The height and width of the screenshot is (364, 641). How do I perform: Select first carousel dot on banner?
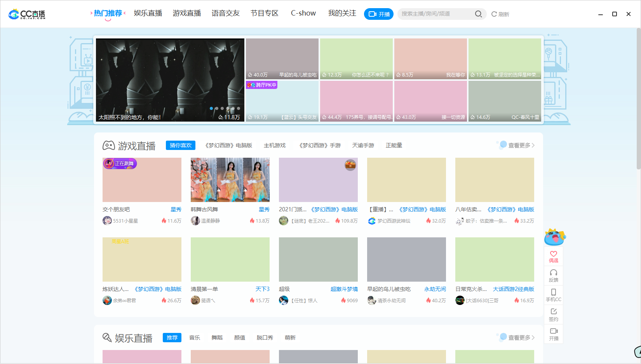pyautogui.click(x=211, y=108)
